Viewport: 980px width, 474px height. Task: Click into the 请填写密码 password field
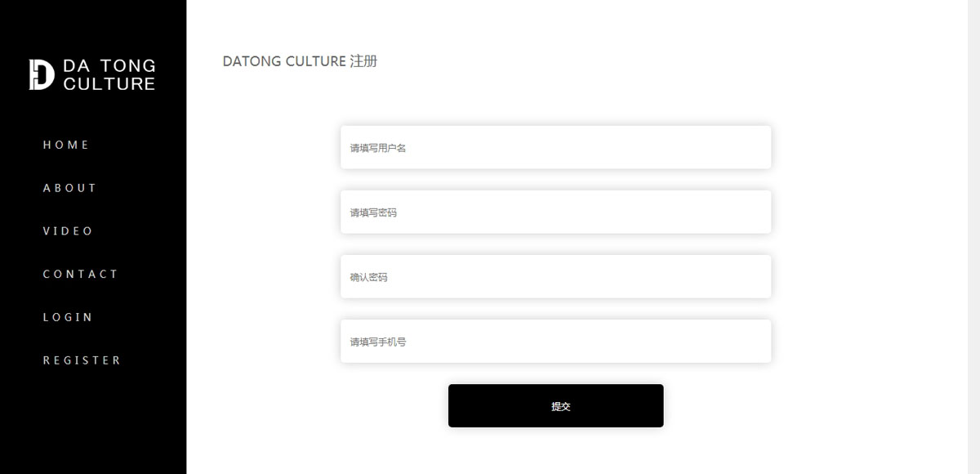pos(555,212)
